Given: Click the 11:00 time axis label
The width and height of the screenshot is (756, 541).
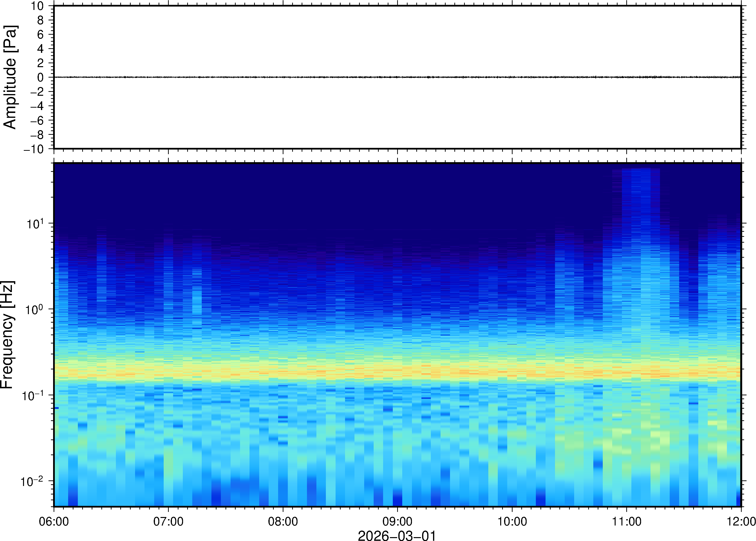Looking at the screenshot, I should [626, 521].
